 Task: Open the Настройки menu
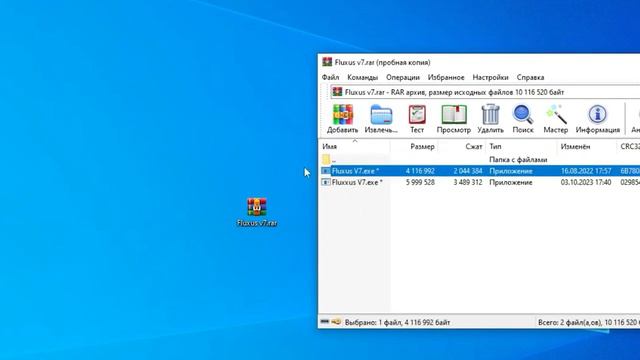490,77
